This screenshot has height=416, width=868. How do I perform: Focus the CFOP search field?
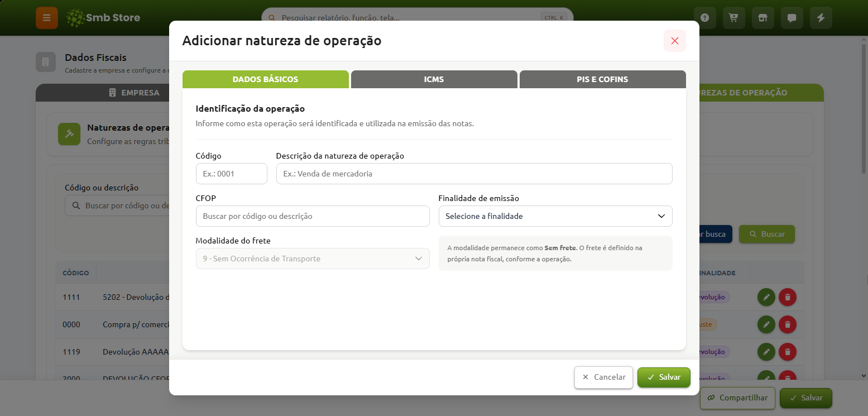[x=313, y=216]
